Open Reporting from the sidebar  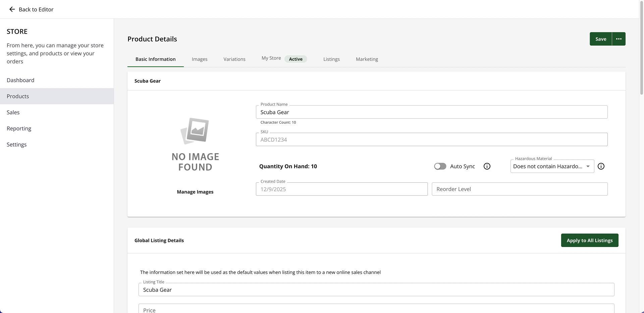(x=19, y=128)
